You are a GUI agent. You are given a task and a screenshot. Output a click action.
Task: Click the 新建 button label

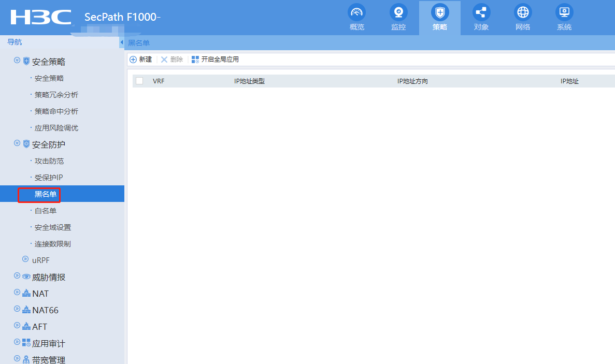point(146,59)
